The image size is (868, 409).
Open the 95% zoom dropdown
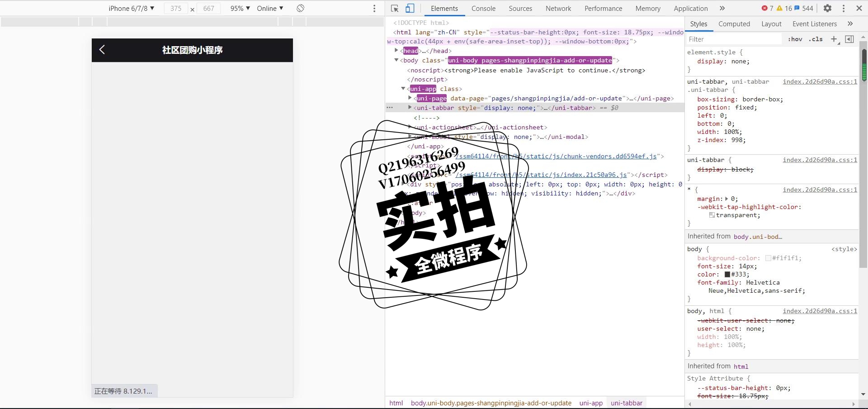point(240,8)
